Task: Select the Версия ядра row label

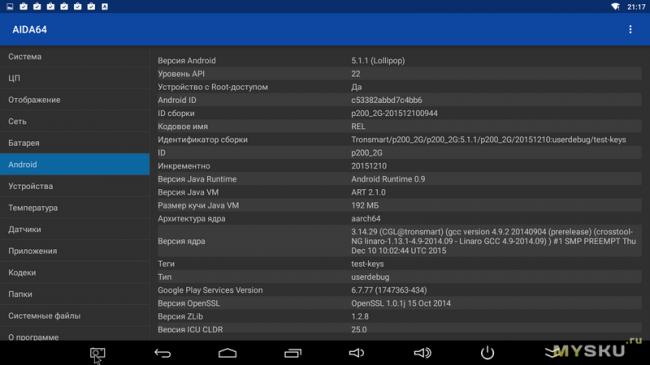Action: (181, 241)
